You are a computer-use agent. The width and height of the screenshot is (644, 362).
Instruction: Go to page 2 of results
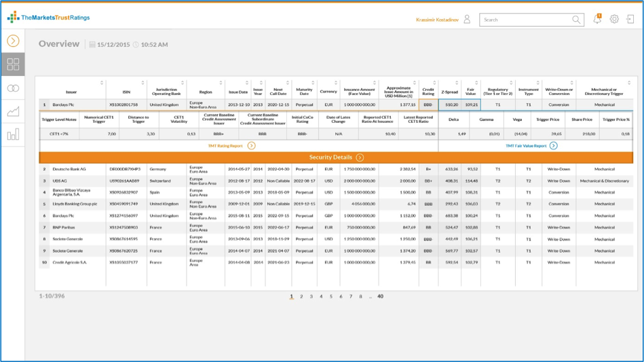tap(301, 296)
